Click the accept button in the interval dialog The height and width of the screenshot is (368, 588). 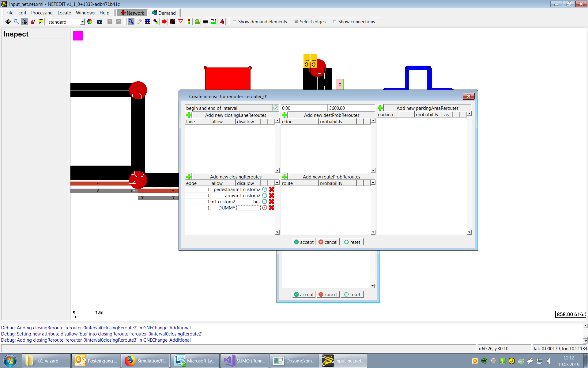303,242
